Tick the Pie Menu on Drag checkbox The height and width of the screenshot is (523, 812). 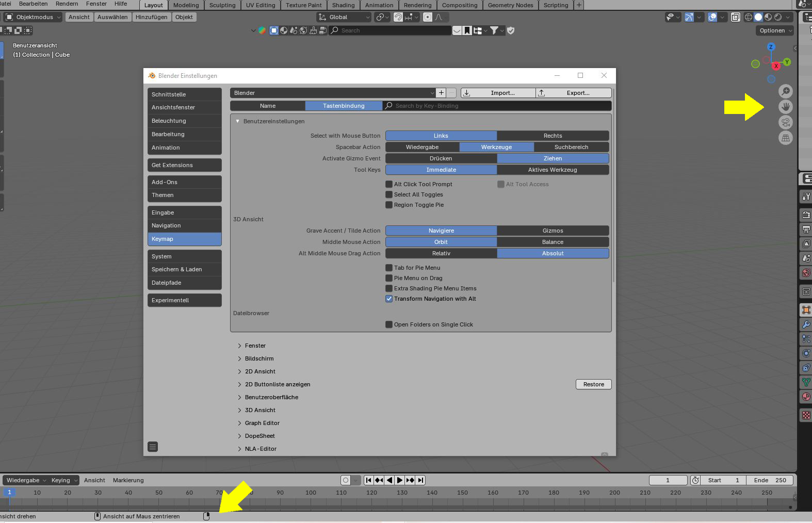point(389,278)
